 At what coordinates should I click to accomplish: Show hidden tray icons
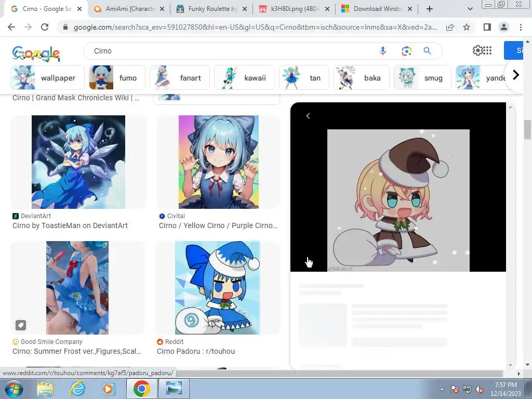[442, 390]
